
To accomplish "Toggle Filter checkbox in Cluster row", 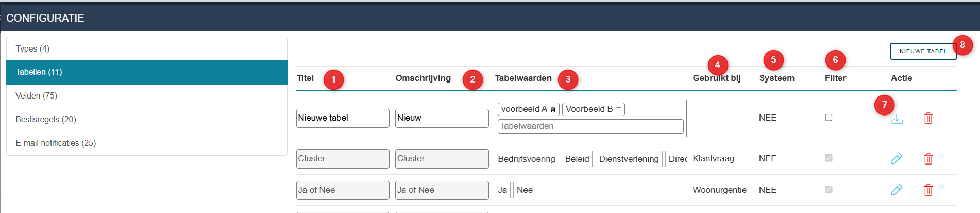I will 829,158.
